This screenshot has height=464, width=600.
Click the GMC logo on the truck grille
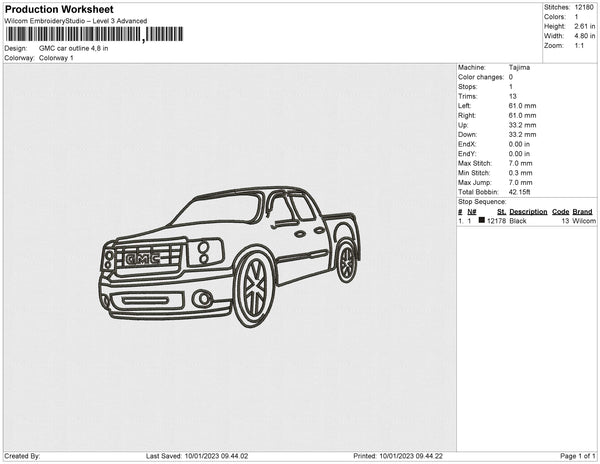click(x=139, y=259)
